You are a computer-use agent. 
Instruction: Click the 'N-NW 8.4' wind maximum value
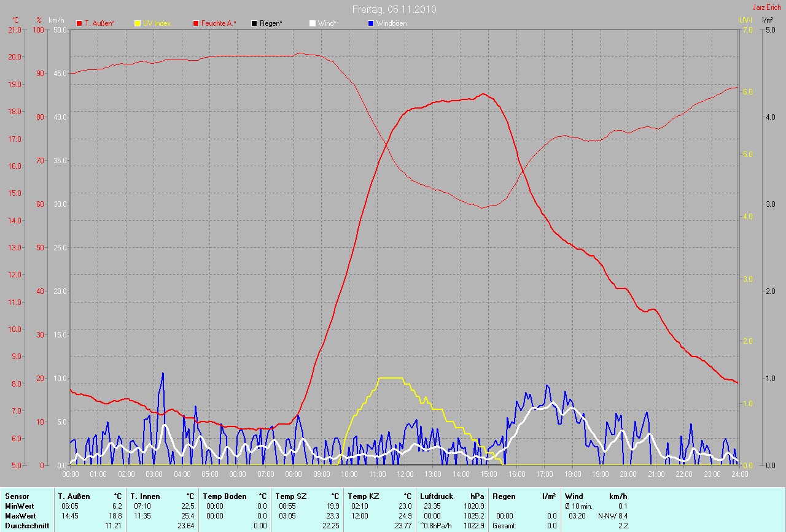point(613,516)
